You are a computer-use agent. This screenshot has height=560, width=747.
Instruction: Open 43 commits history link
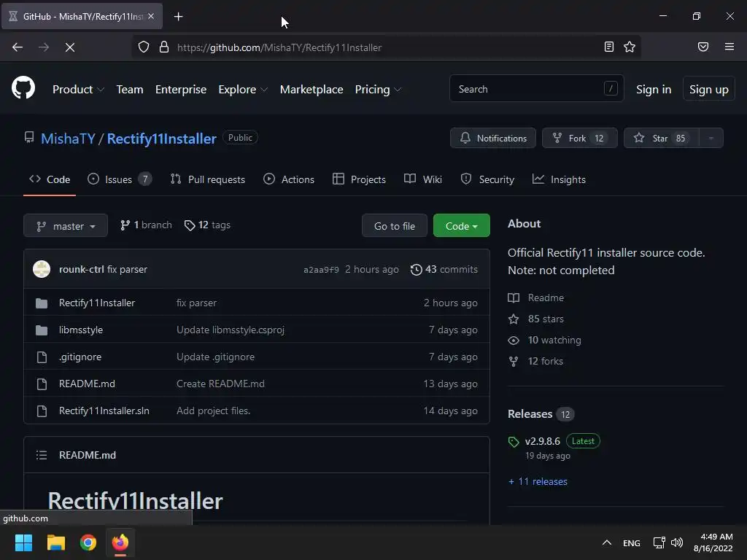click(444, 270)
